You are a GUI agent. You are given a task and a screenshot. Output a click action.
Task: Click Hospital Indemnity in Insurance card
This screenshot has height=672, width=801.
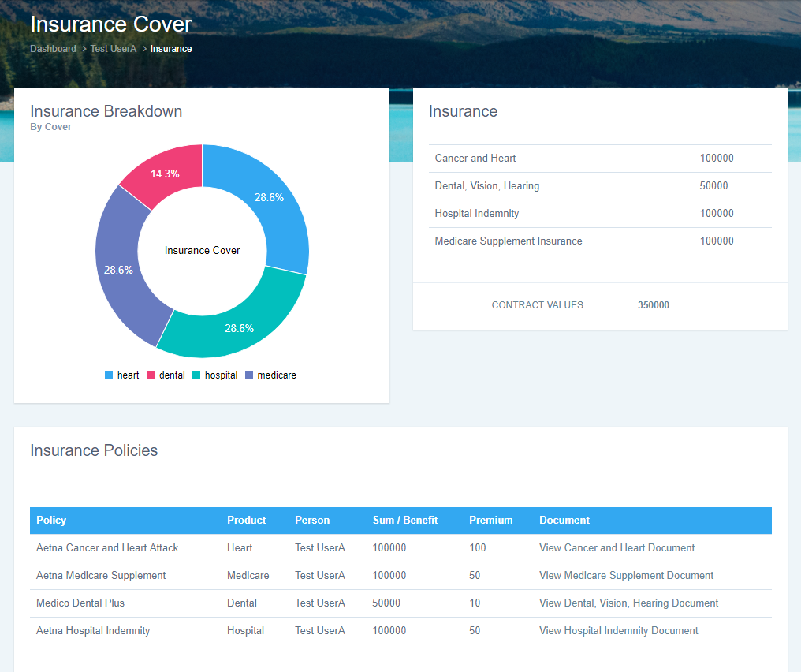[x=477, y=214]
